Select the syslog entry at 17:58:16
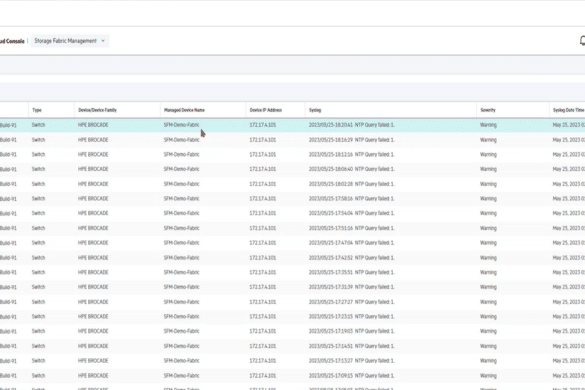The image size is (585, 390). (x=292, y=199)
